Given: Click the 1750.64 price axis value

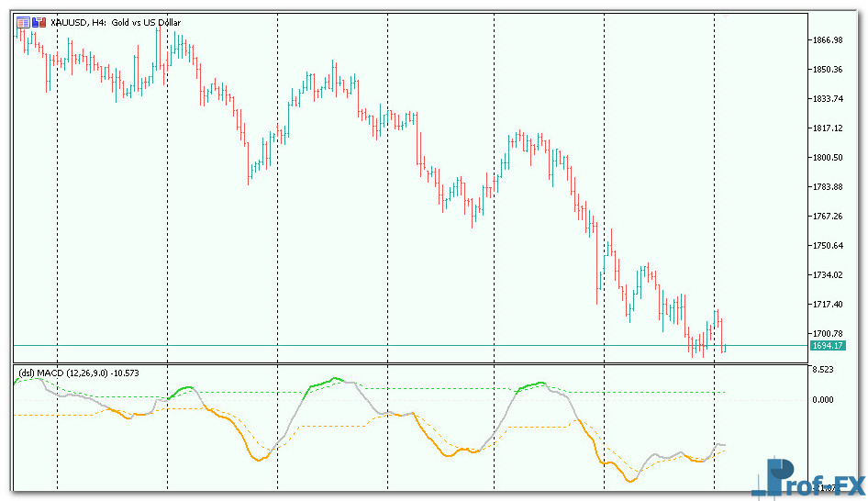Looking at the screenshot, I should tap(827, 245).
